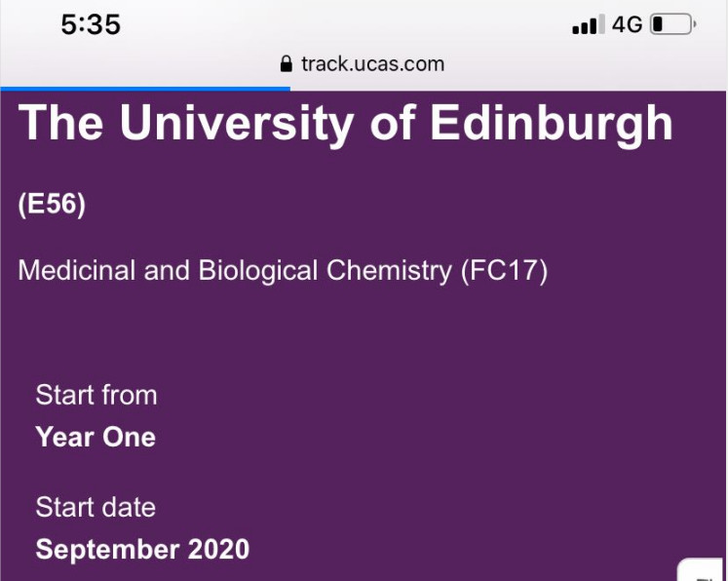Tap the Start from label
This screenshot has height=581, width=728.
96,395
